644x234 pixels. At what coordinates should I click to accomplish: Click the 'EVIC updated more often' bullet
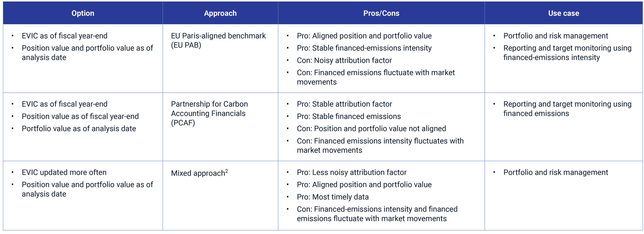(x=64, y=172)
